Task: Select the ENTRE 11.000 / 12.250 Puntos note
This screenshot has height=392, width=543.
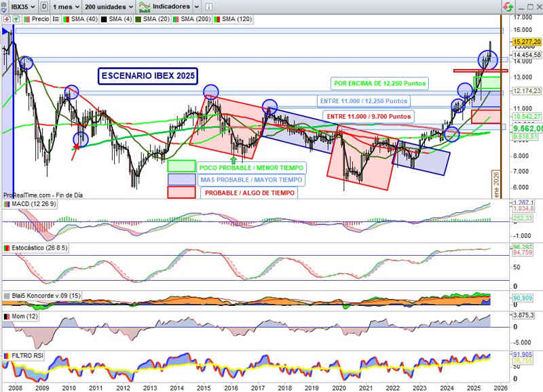Action: tap(363, 101)
